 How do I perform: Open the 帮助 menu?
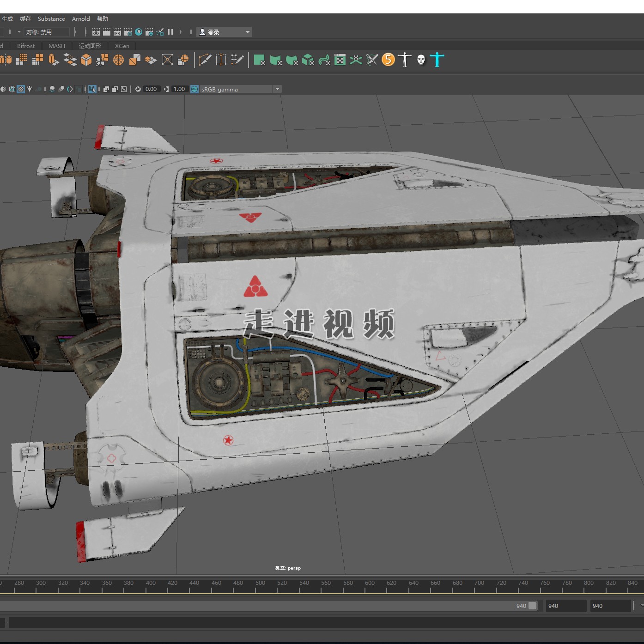[x=103, y=19]
